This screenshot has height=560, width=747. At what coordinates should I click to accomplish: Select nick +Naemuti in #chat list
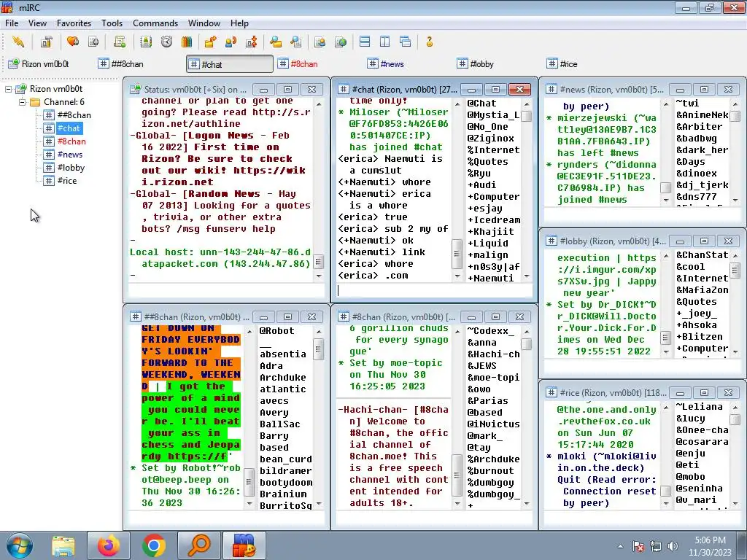tap(490, 278)
